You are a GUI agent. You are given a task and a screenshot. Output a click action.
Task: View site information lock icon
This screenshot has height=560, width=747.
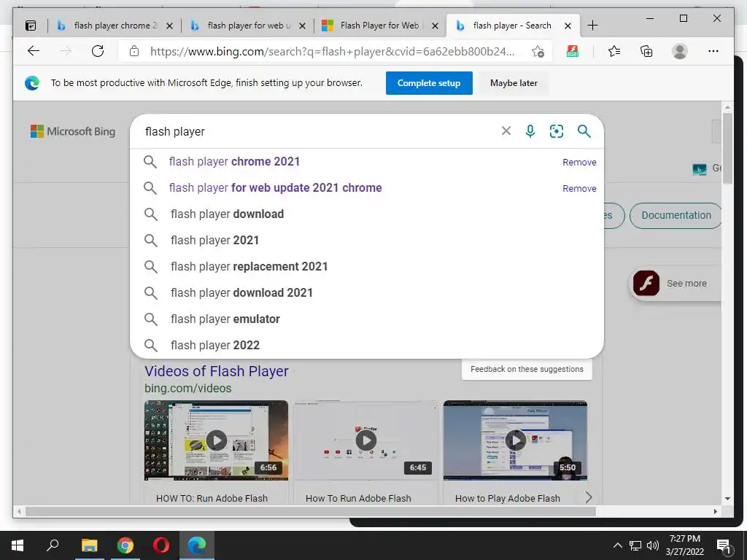[x=134, y=51]
